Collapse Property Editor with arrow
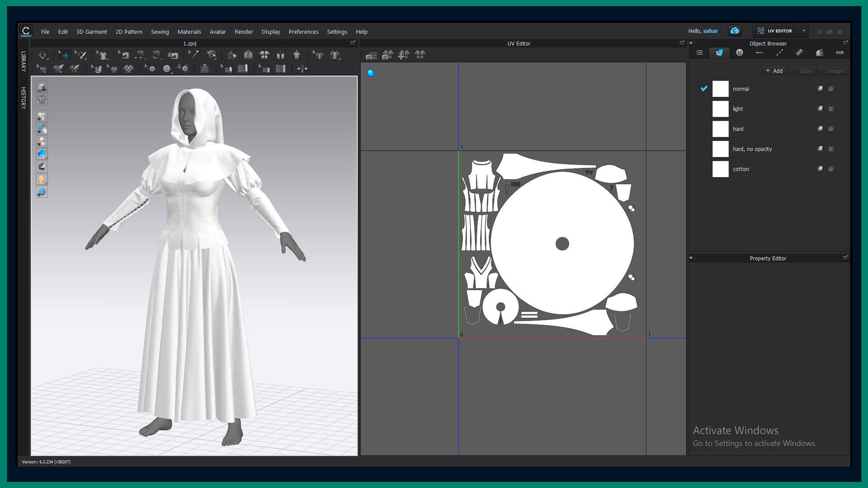The width and height of the screenshot is (868, 488). click(x=691, y=258)
